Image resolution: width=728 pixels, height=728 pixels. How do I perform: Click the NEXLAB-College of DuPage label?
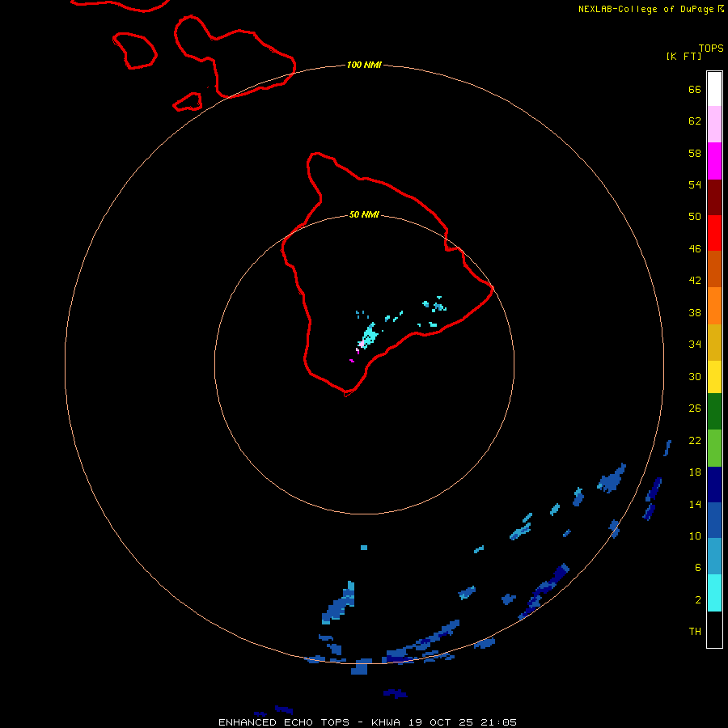645,9
